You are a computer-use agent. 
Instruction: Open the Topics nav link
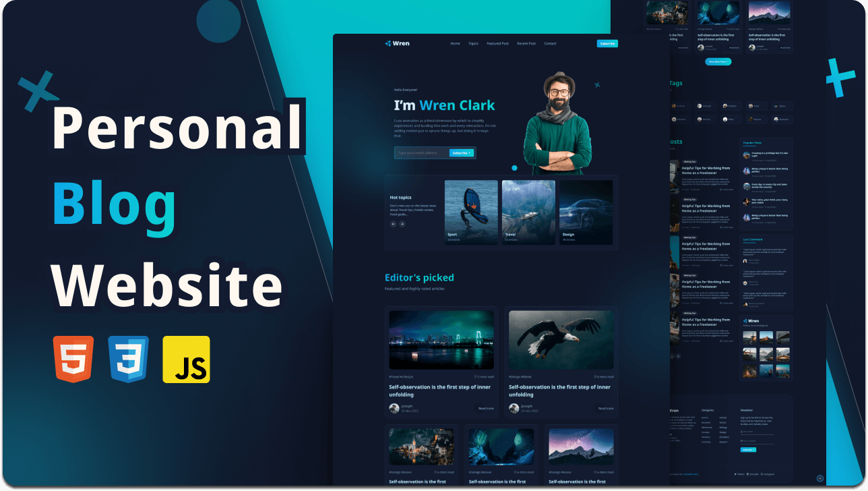click(473, 44)
